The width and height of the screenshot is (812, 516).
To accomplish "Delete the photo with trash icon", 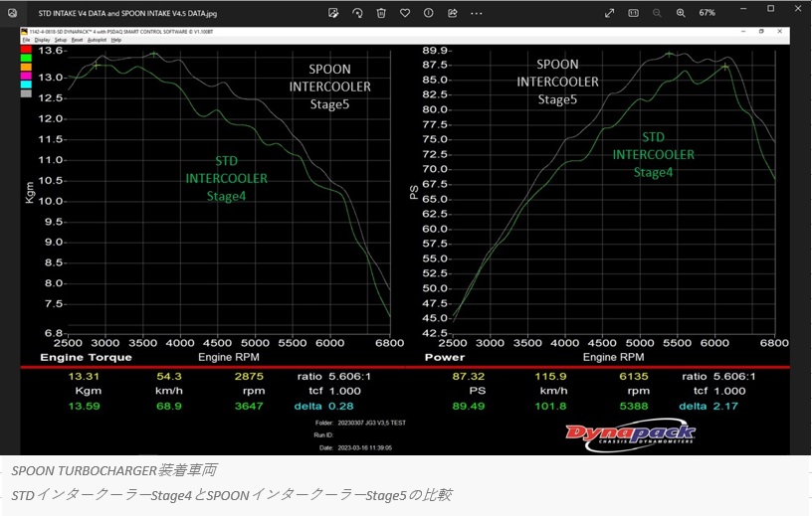I will pyautogui.click(x=381, y=13).
